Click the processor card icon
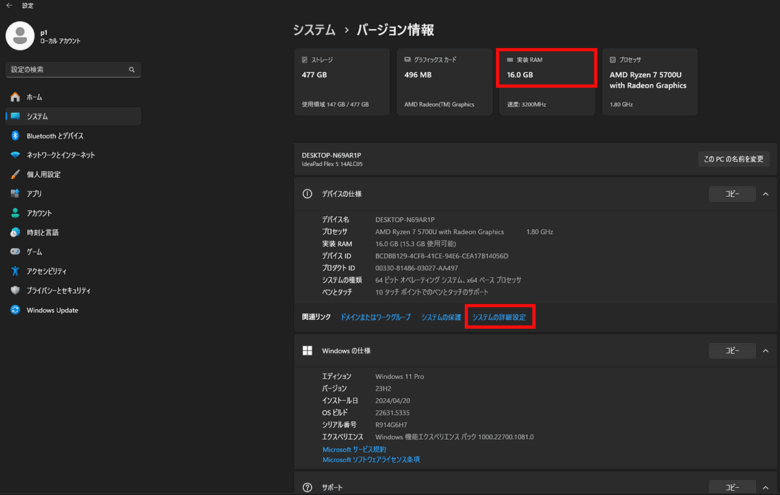 pyautogui.click(x=613, y=60)
